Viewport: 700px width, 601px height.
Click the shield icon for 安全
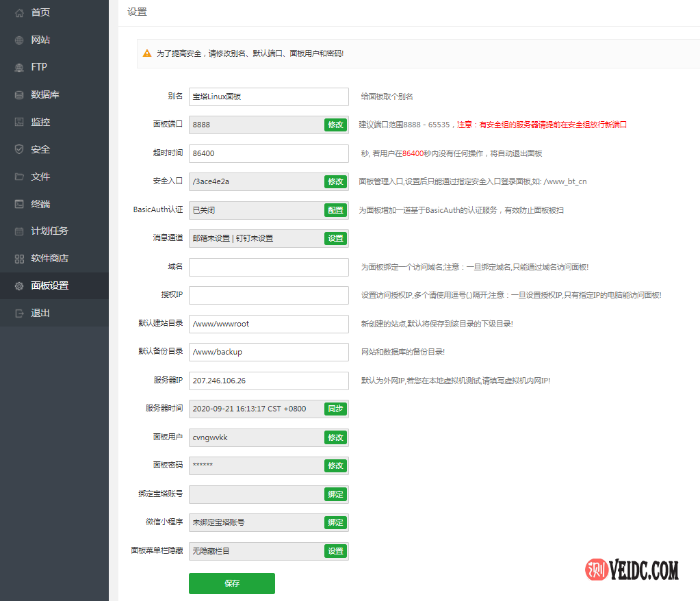click(19, 149)
